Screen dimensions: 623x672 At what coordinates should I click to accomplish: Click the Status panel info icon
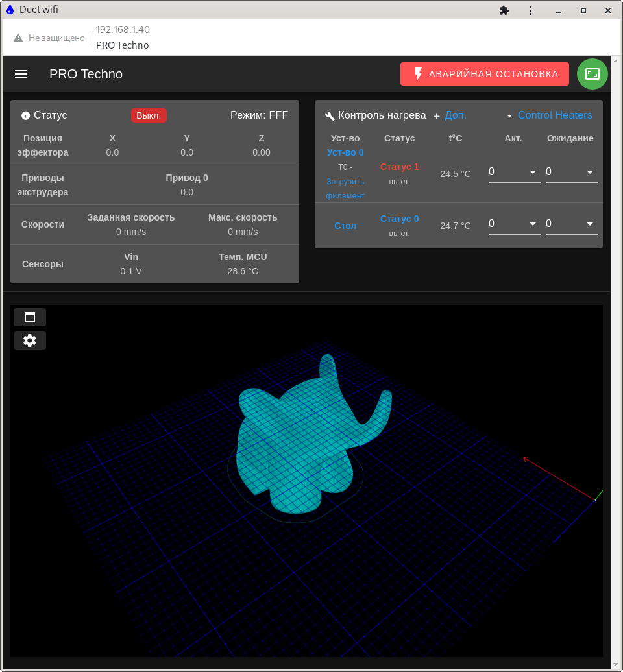tap(26, 115)
